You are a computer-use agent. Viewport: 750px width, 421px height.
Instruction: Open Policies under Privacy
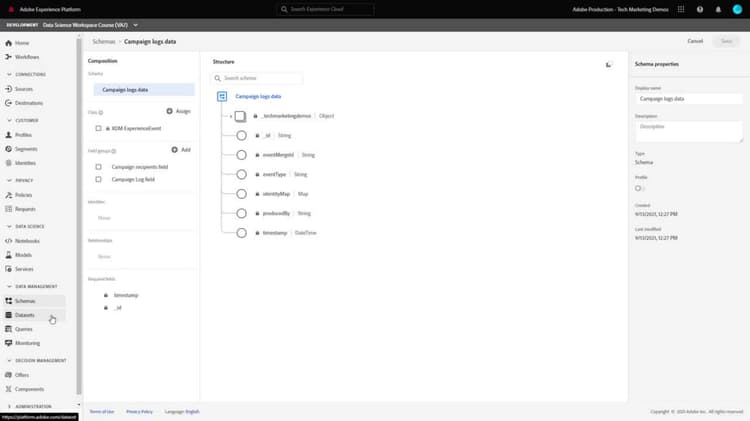23,195
